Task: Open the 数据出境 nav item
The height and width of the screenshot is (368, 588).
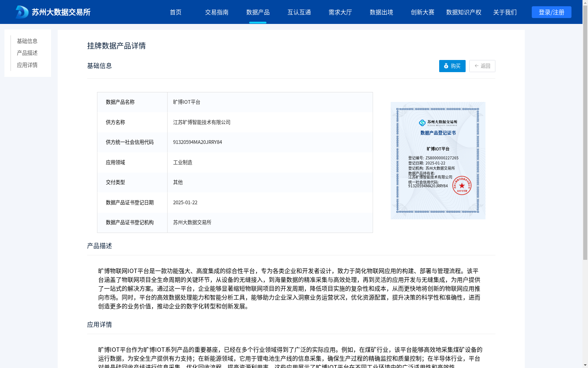Action: (381, 12)
